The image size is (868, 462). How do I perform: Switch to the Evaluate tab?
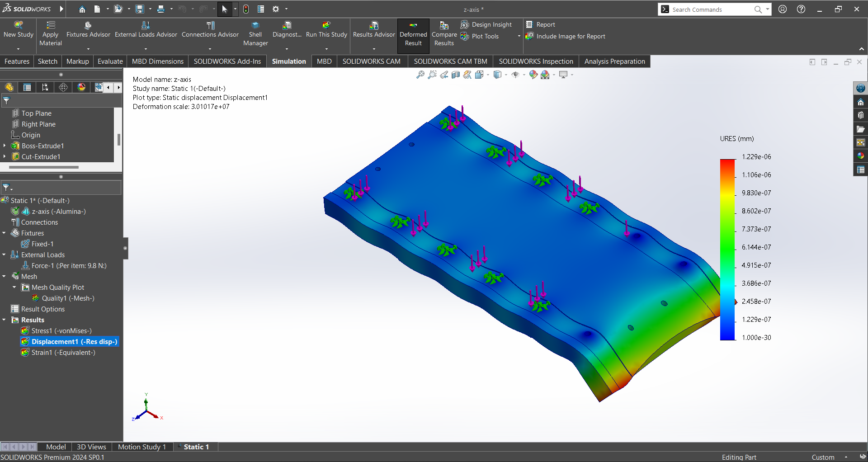click(x=110, y=61)
